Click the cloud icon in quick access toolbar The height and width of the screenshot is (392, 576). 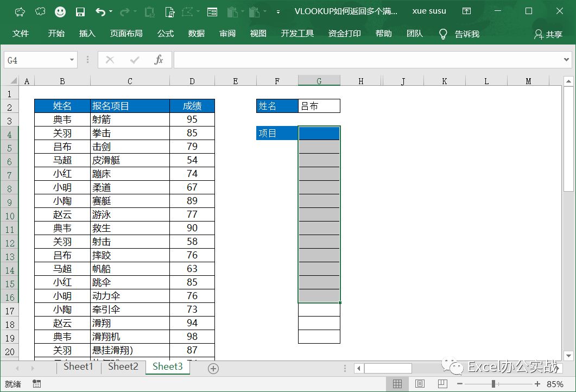(40, 12)
